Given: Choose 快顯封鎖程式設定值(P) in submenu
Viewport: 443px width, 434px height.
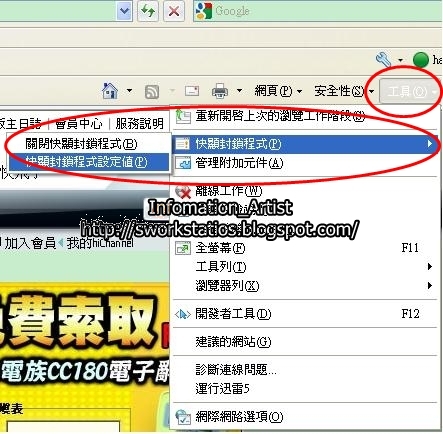Looking at the screenshot, I should [89, 162].
